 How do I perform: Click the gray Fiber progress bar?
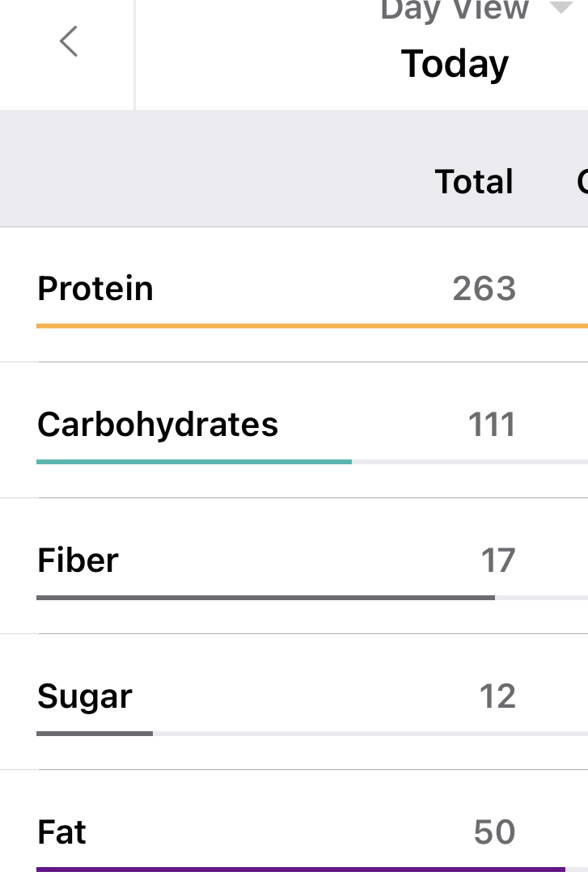point(265,598)
